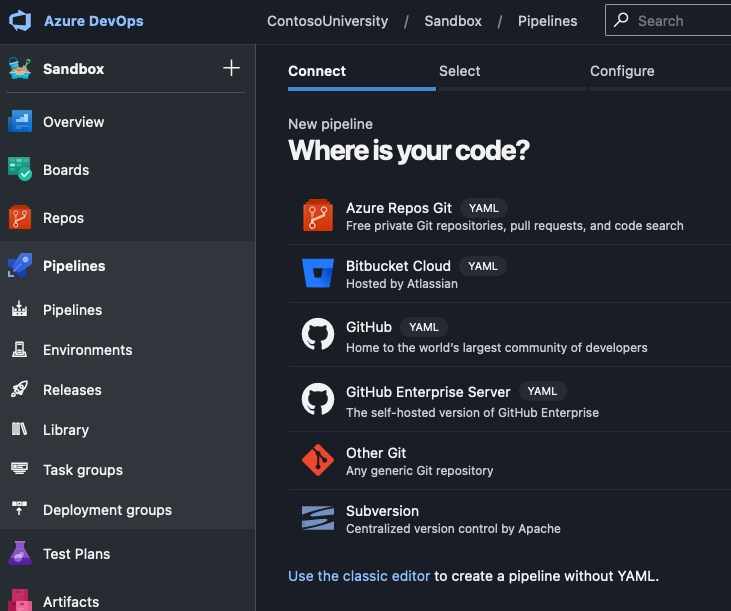Screen dimensions: 731x611
Task: Open the Artifacts sidebar icon
Action: pyautogui.click(x=20, y=601)
